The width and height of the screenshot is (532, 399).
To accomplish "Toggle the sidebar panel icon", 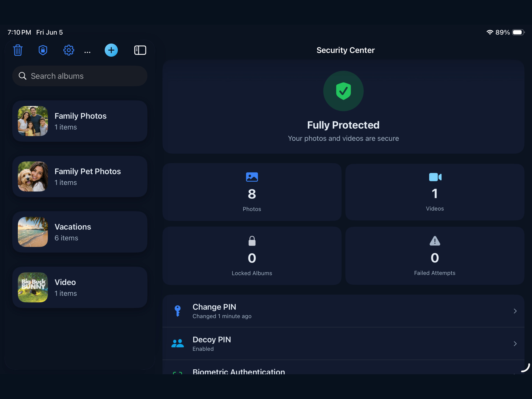I will pyautogui.click(x=140, y=50).
